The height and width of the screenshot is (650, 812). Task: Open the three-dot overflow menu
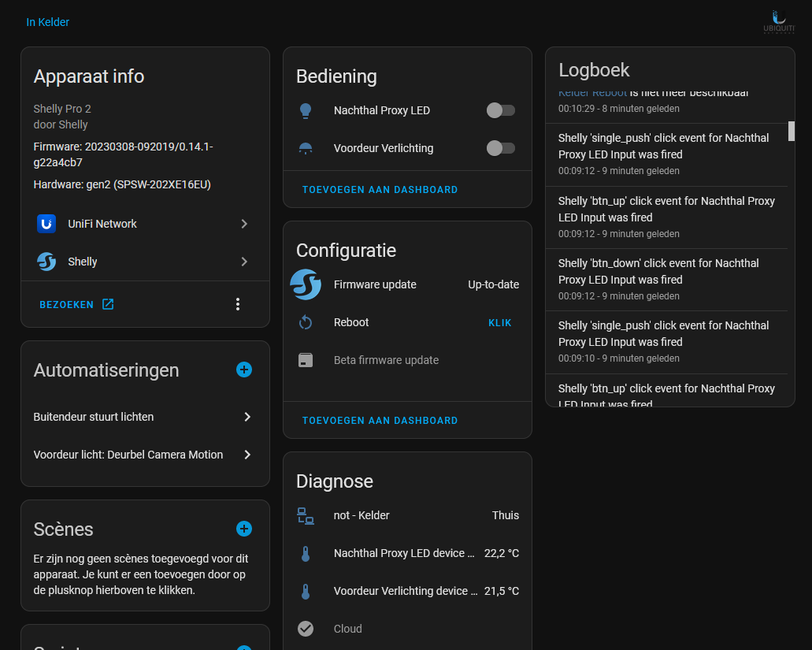(238, 303)
